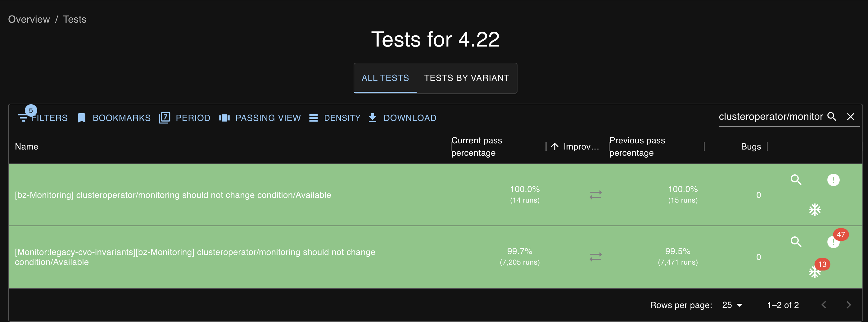Open alert icon with 47 badge
Image resolution: width=868 pixels, height=322 pixels.
tap(833, 241)
